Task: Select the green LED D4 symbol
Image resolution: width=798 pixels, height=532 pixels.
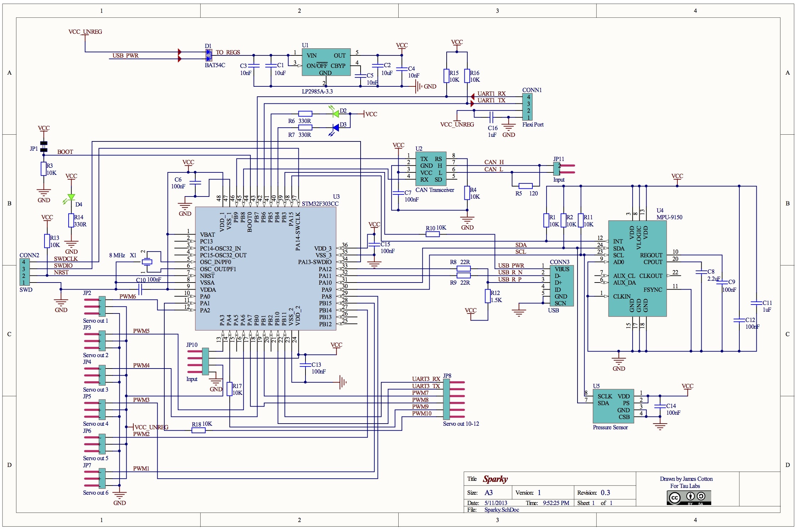Action: click(x=71, y=197)
